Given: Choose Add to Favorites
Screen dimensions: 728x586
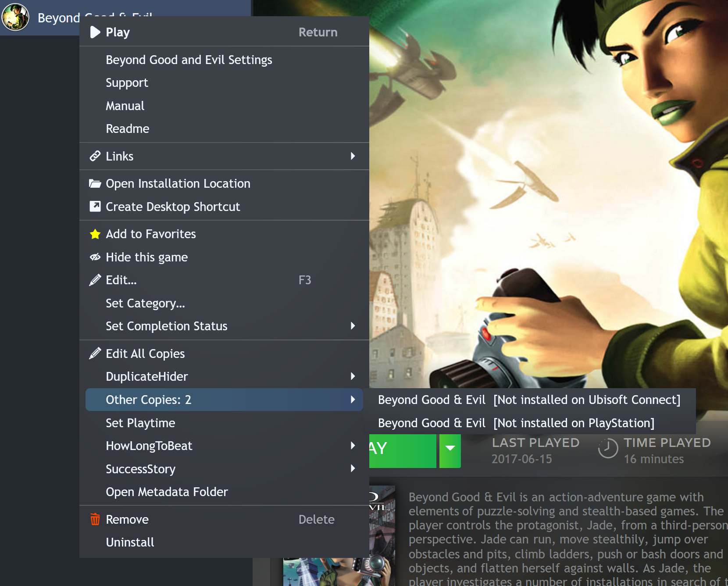Looking at the screenshot, I should coord(224,234).
